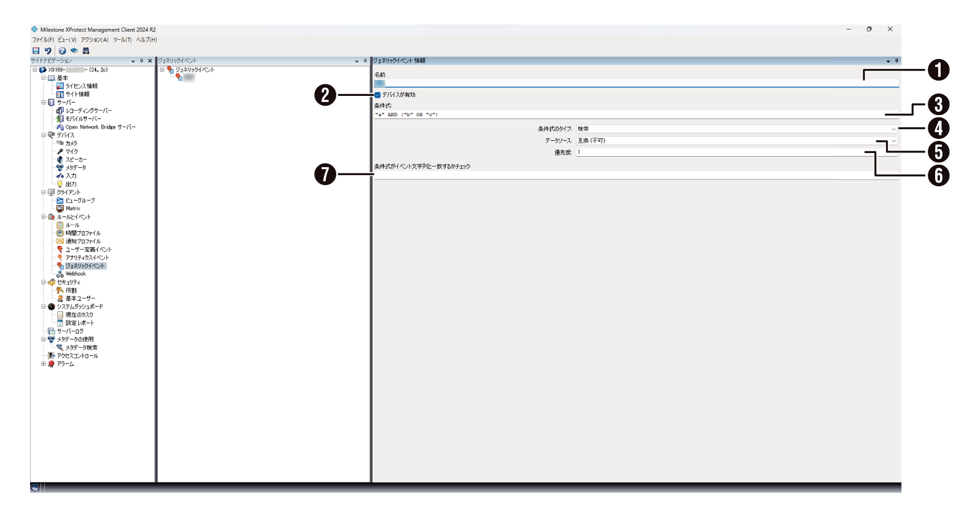Click the 名前 input field
This screenshot has height=517, width=980.
coord(636,83)
